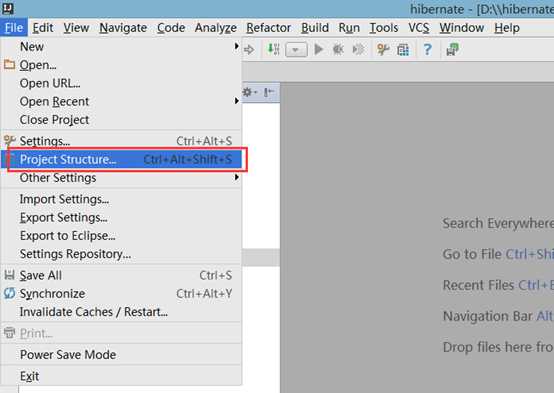Image resolution: width=554 pixels, height=393 pixels.
Task: Click the Go to File hint text
Action: click(x=472, y=254)
